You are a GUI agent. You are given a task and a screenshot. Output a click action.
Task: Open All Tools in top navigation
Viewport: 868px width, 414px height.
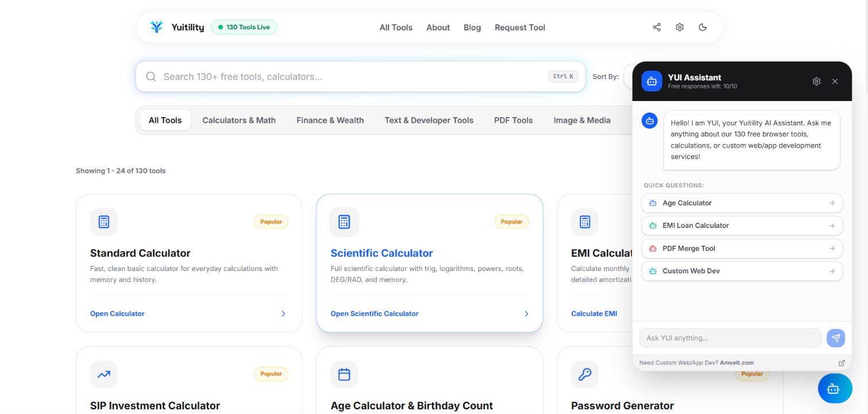click(x=396, y=28)
